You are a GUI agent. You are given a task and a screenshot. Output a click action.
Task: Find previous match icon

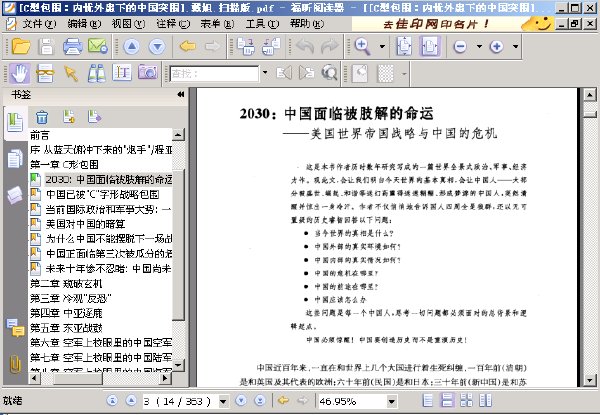pos(284,73)
